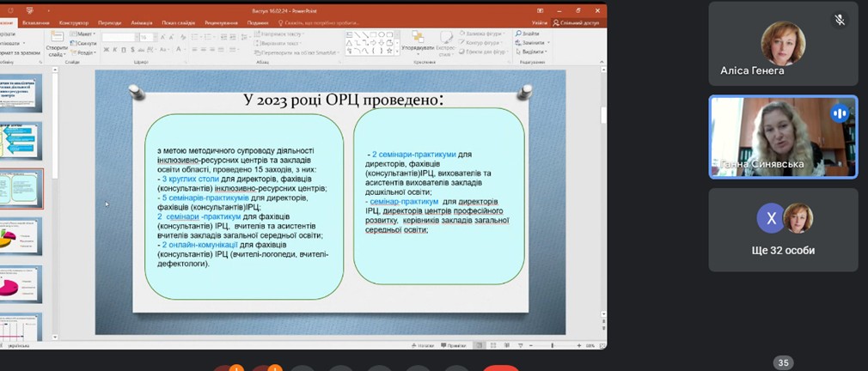Toggle italic formatting in the ribbon
Image resolution: width=868 pixels, height=371 pixels.
coord(114,50)
